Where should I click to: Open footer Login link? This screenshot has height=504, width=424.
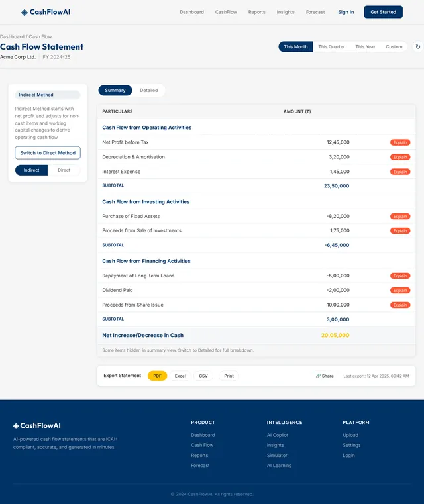[x=348, y=456]
